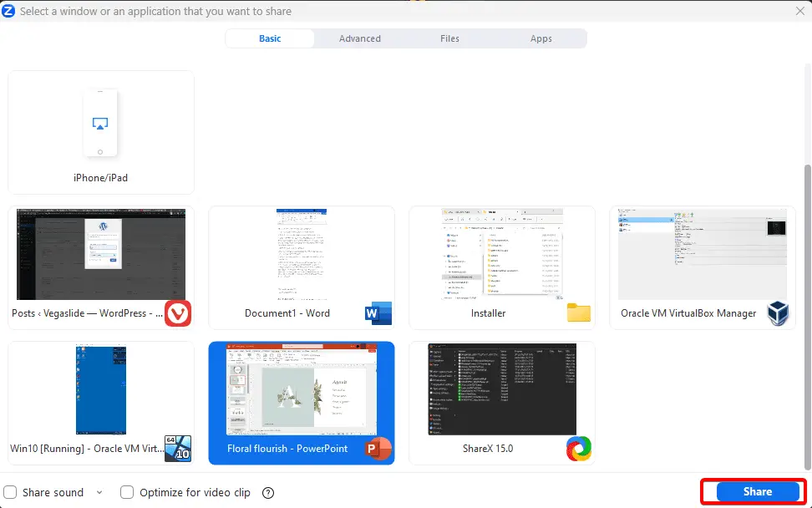Click the PowerPoint icon on Floral flourish tile
This screenshot has width=812, height=508.
tap(378, 449)
